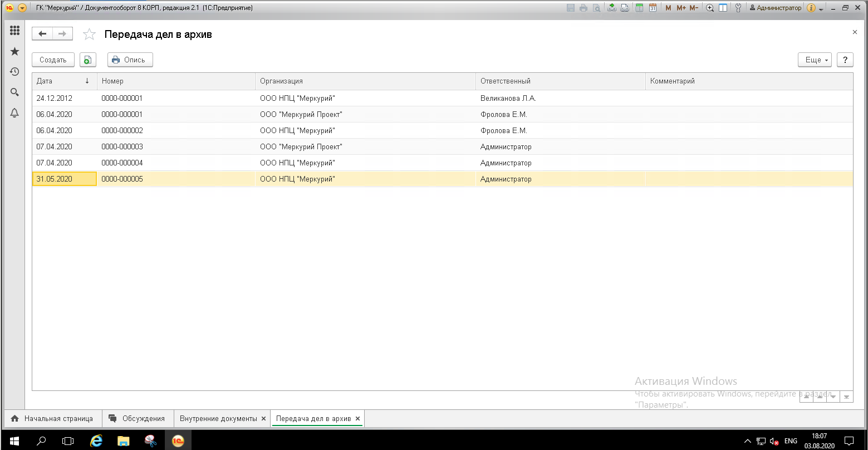Viewport: 868px width, 450px height.
Task: Select the row numbered 0000-000003
Action: click(x=443, y=146)
